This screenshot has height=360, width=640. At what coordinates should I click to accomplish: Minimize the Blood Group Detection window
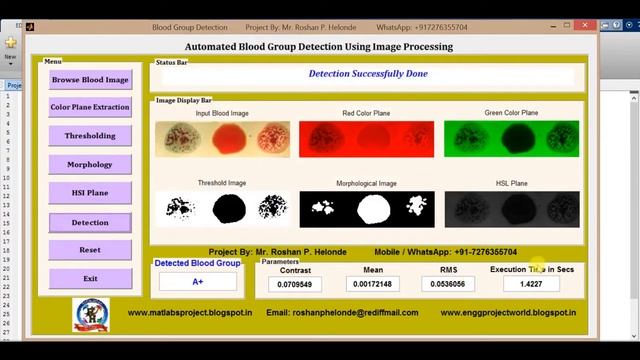pos(553,26)
